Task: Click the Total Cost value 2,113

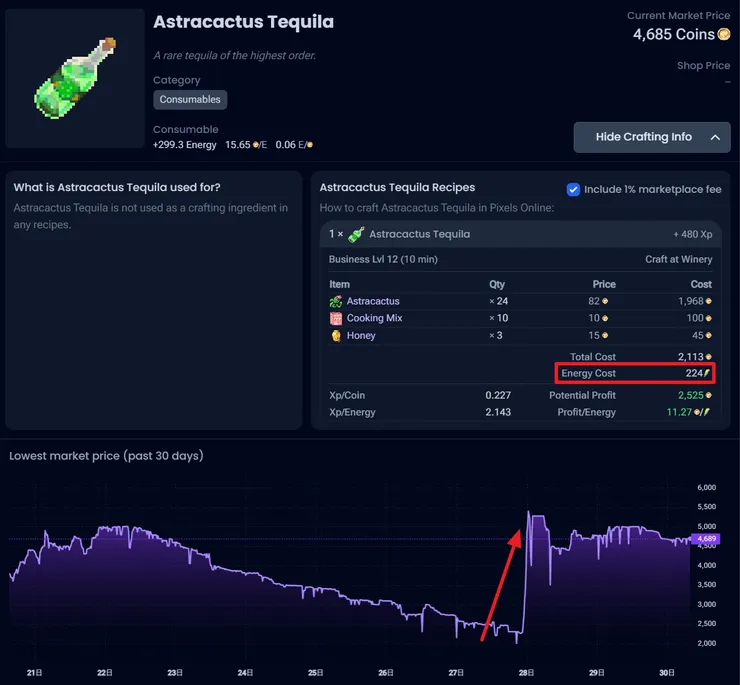Action: tap(690, 357)
